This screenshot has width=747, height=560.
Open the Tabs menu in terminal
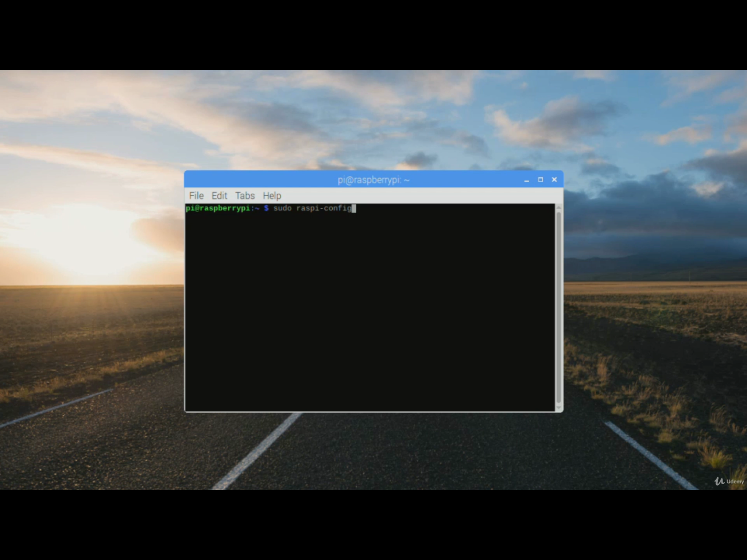[x=245, y=196]
